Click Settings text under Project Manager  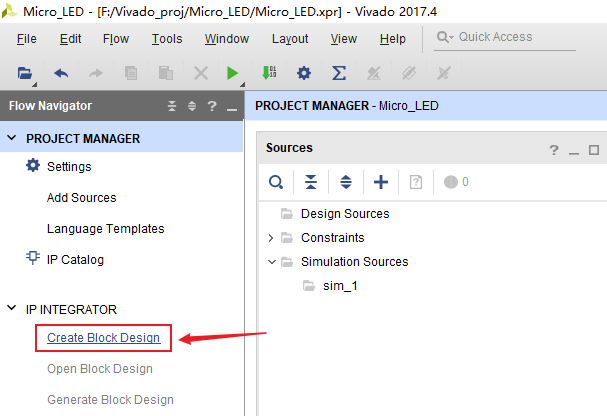(69, 167)
